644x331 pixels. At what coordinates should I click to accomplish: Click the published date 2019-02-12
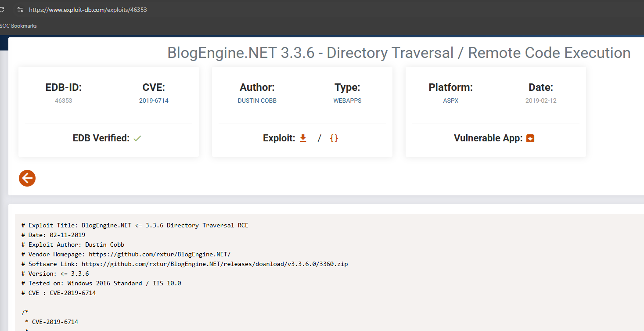[x=541, y=101]
